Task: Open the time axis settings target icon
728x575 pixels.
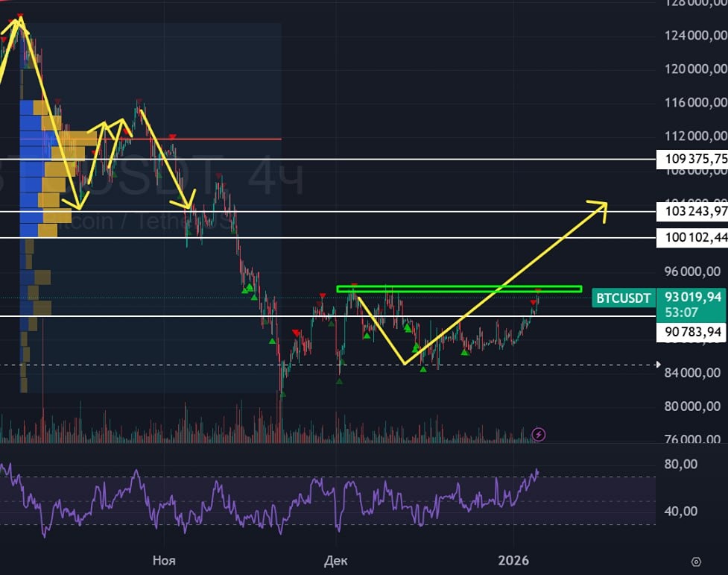Action: [x=696, y=562]
